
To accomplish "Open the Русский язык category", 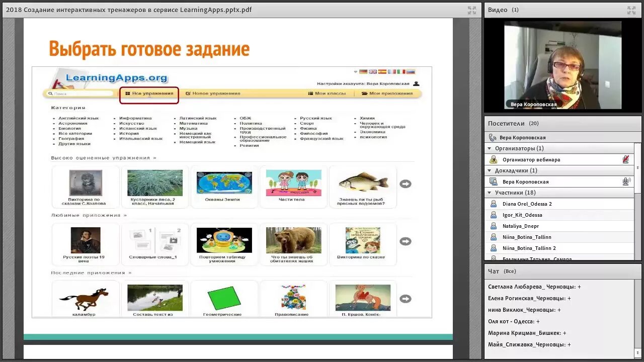I will (316, 118).
